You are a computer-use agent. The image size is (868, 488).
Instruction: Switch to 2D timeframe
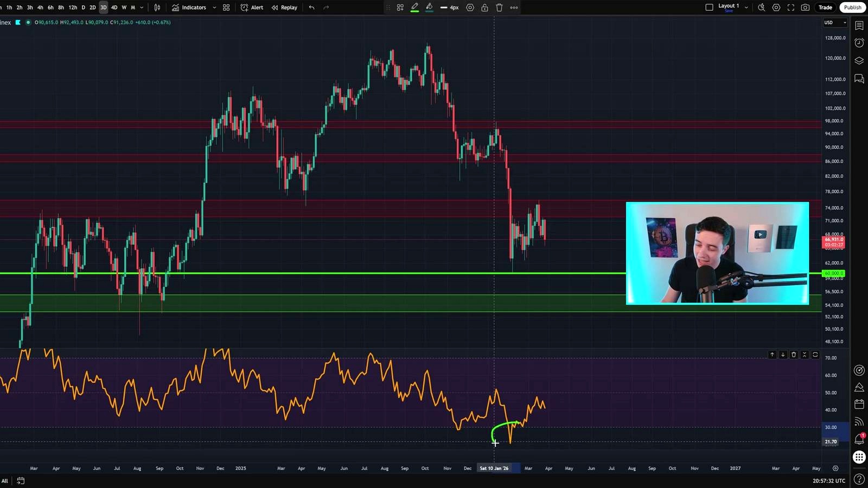93,8
